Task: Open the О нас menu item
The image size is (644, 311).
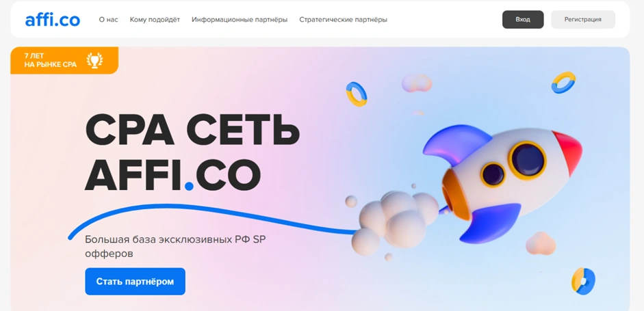Action: [108, 20]
